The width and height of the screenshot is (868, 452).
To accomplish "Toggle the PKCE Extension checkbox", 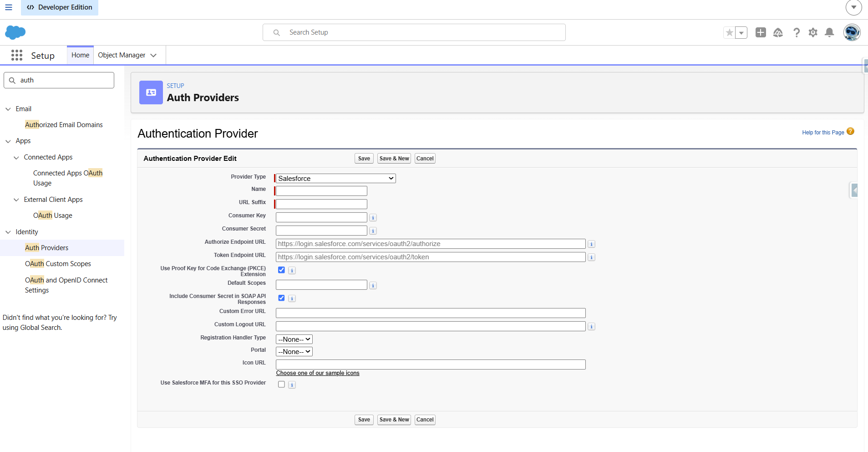I will pos(281,270).
